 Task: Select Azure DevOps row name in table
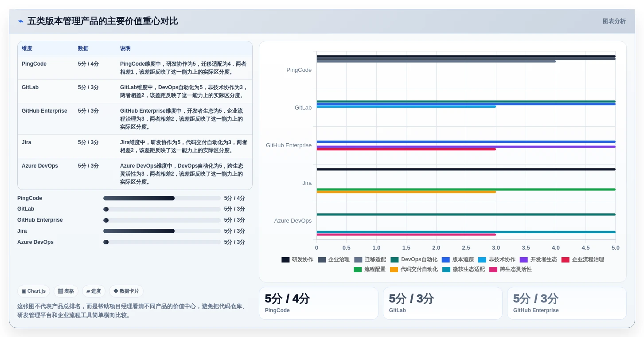pyautogui.click(x=40, y=166)
